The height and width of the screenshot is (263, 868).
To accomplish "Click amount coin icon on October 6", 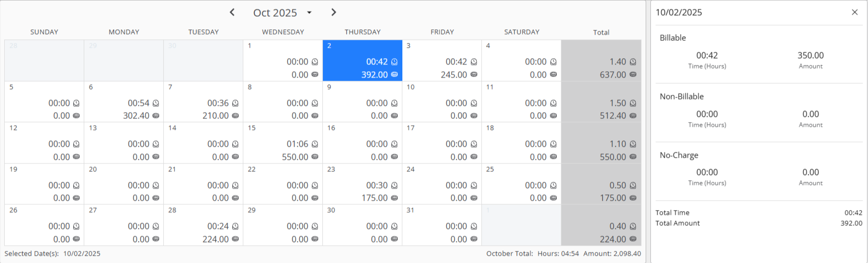I will pos(156,116).
